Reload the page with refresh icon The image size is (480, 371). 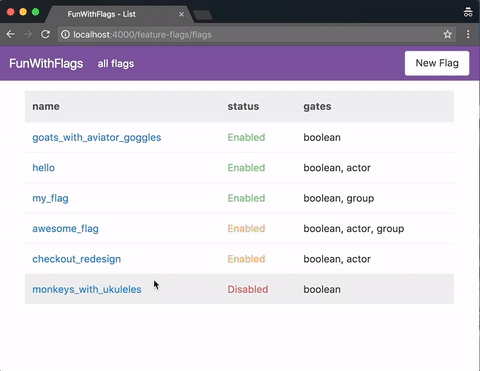pos(45,34)
